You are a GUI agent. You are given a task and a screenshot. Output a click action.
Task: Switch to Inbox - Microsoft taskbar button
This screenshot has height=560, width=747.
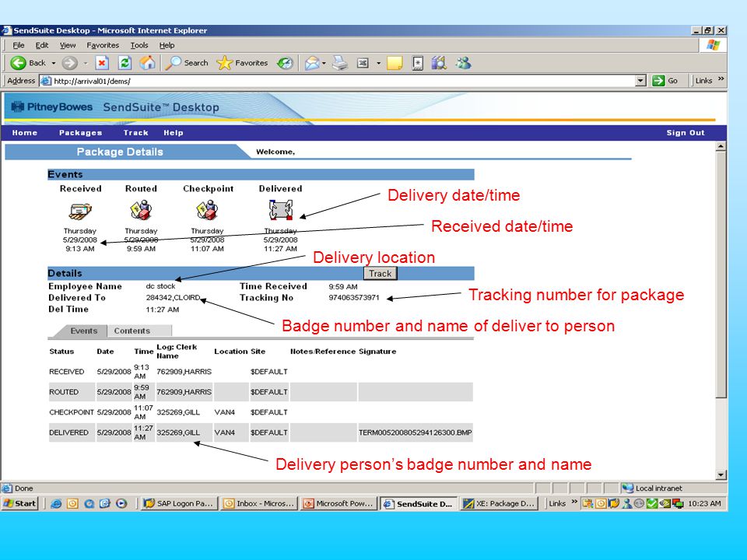tap(259, 503)
